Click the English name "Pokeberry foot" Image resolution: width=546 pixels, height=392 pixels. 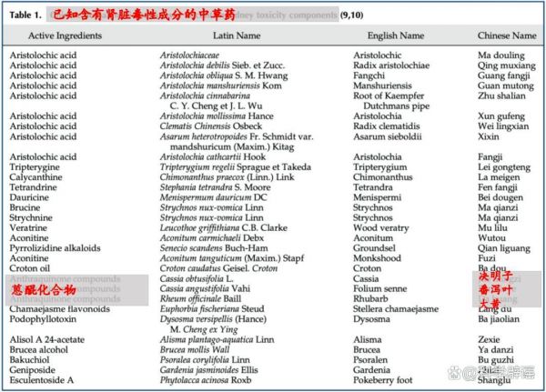(x=383, y=380)
